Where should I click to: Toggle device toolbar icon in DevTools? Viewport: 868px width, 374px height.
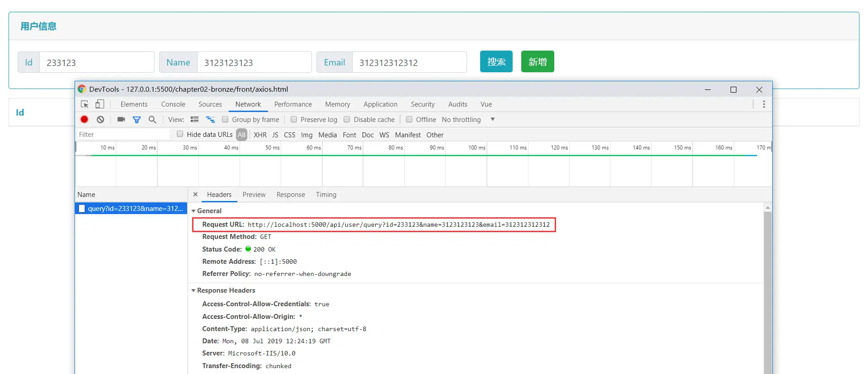tap(99, 104)
